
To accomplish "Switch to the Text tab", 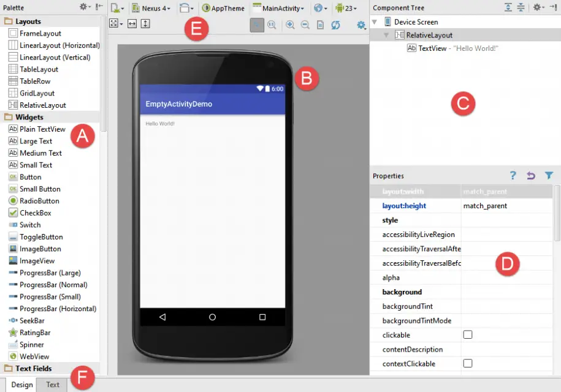I will coord(53,385).
